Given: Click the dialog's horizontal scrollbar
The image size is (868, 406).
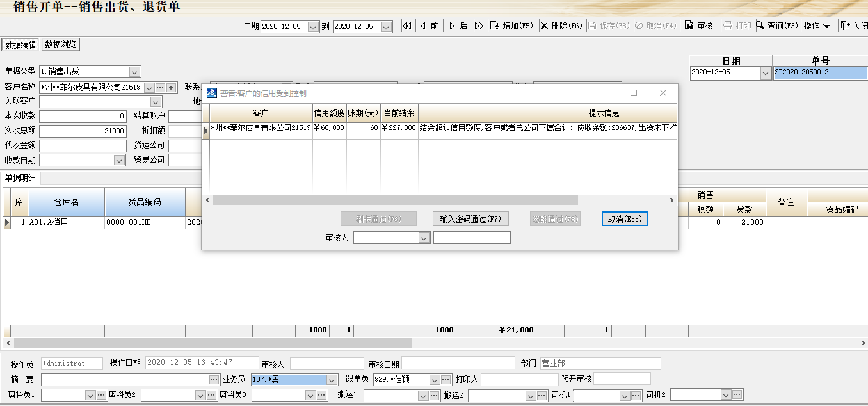Looking at the screenshot, I should tap(395, 200).
